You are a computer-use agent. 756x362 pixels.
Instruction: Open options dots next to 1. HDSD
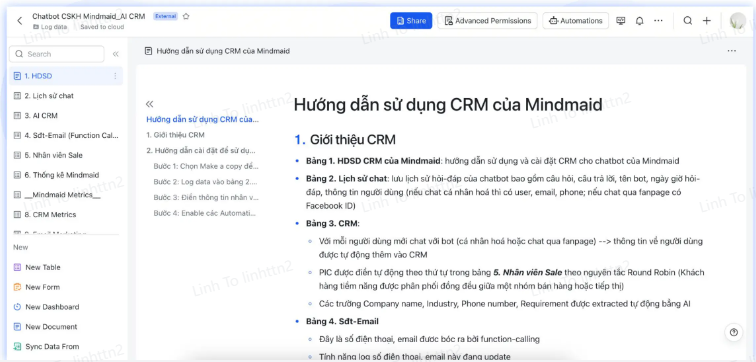pos(115,76)
